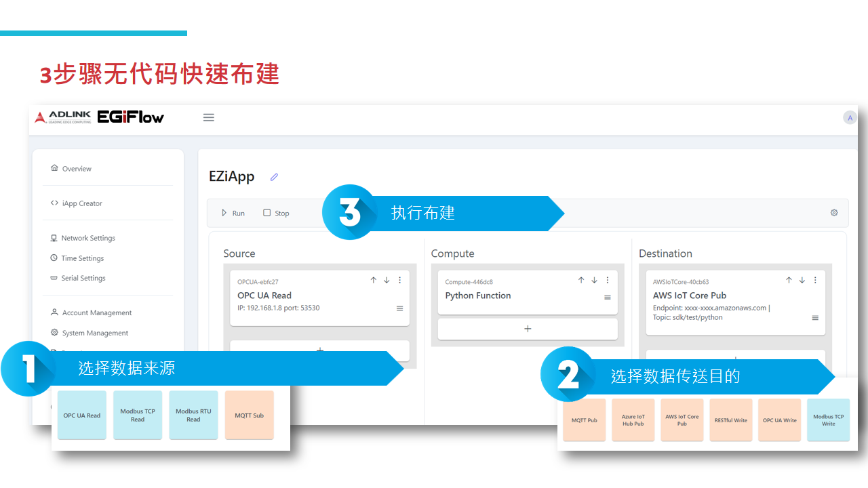This screenshot has height=488, width=868.
Task: Click the Destination column heading
Action: pyautogui.click(x=665, y=253)
